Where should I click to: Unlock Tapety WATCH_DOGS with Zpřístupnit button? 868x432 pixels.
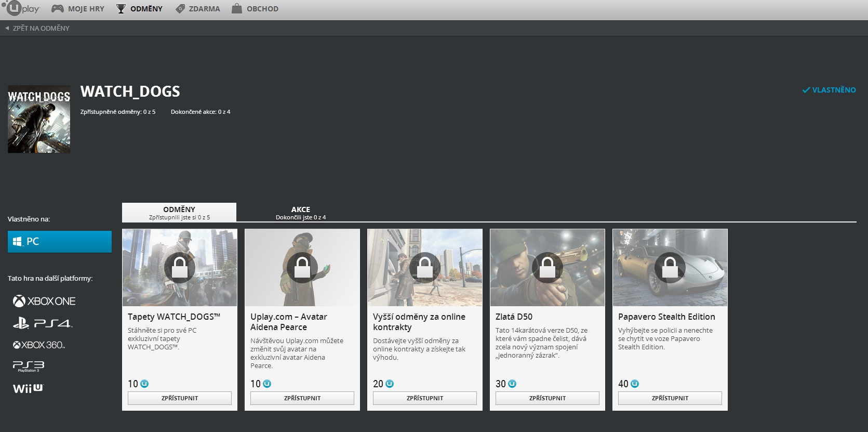(179, 398)
